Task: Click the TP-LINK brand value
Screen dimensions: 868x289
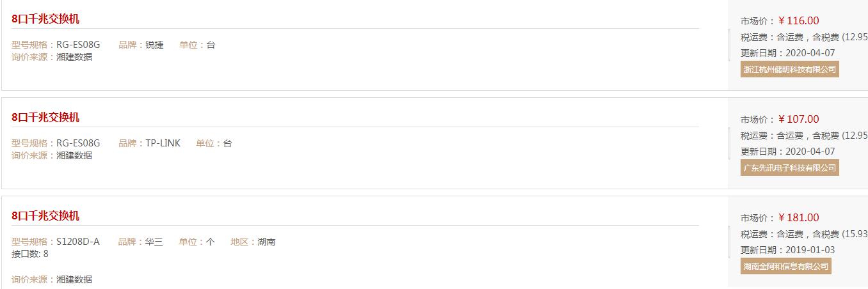Action: (163, 143)
